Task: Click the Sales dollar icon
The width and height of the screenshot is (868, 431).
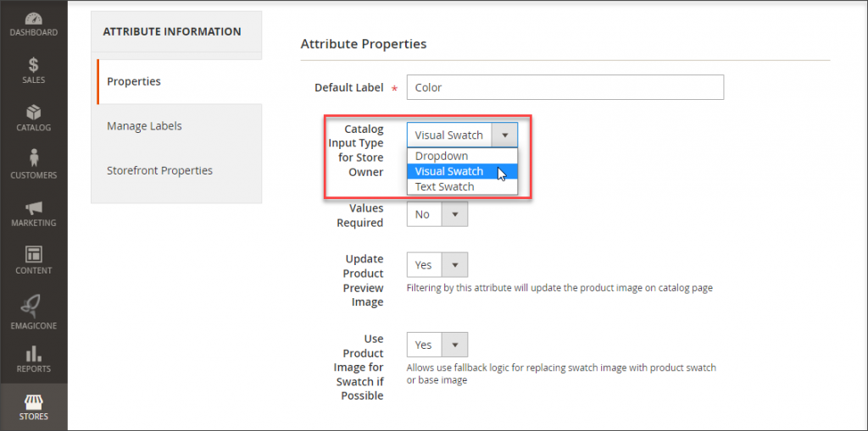Action: coord(33,65)
